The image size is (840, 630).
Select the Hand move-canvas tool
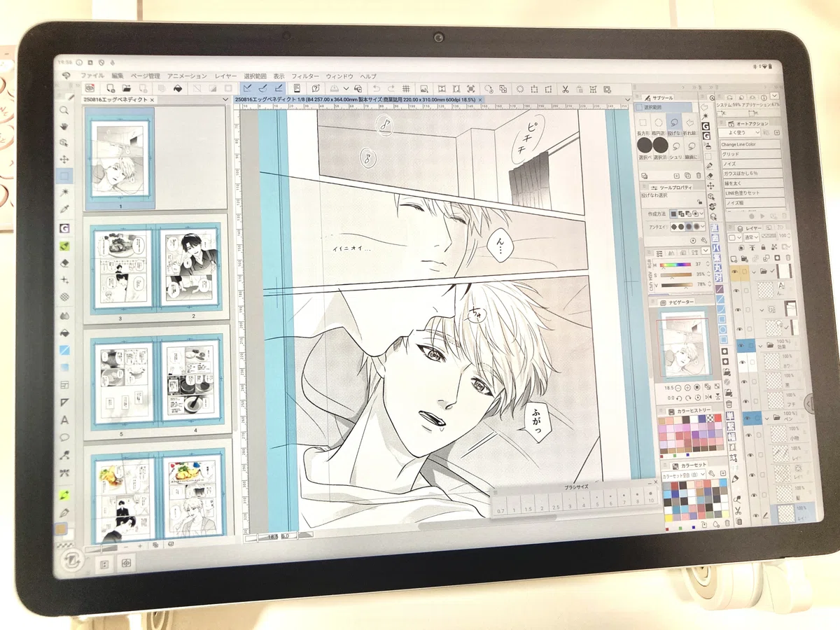64,127
